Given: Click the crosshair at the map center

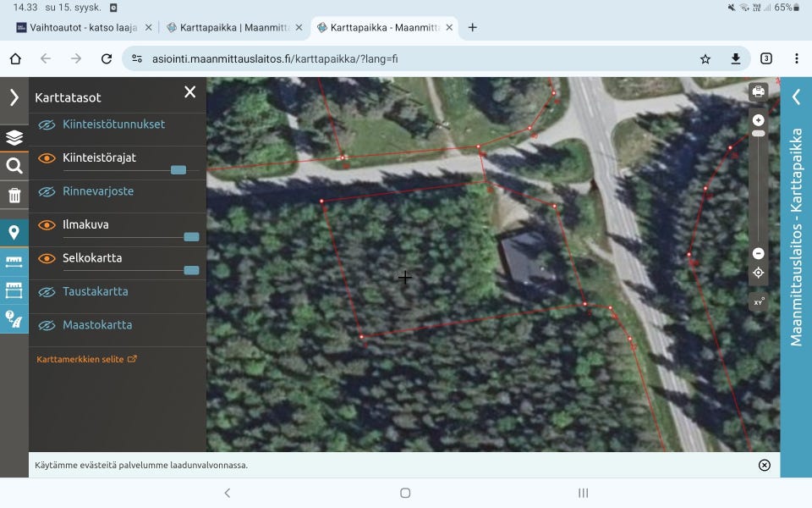Looking at the screenshot, I should pyautogui.click(x=405, y=278).
